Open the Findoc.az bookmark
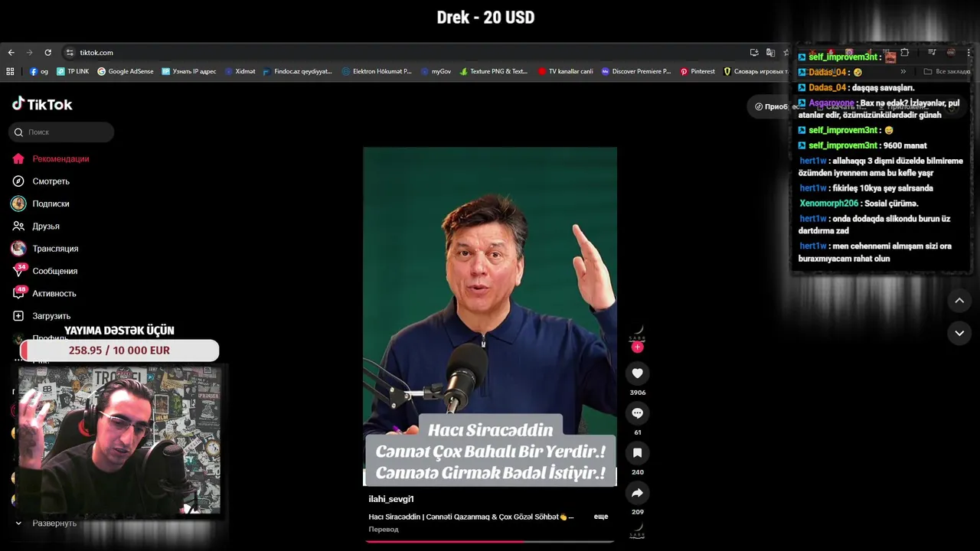Image resolution: width=980 pixels, height=551 pixels. pos(297,71)
